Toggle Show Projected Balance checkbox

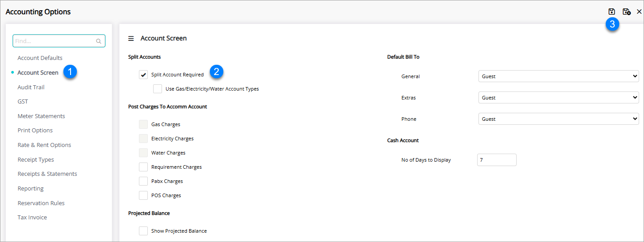coord(143,231)
